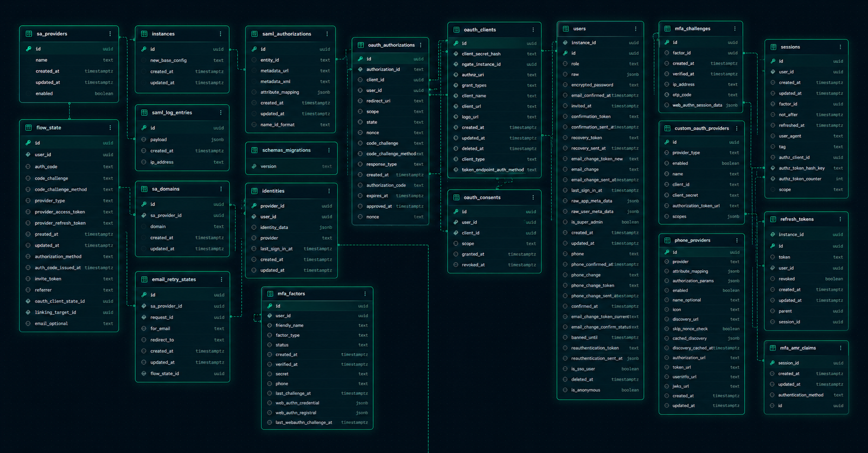868x453 pixels.
Task: Open saml_log_entries table options menu
Action: (x=221, y=113)
